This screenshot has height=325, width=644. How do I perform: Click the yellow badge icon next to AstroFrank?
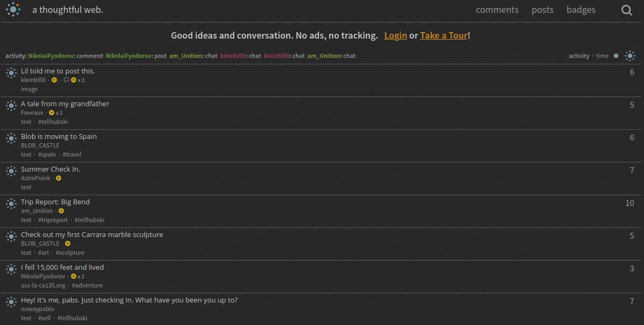tap(59, 178)
